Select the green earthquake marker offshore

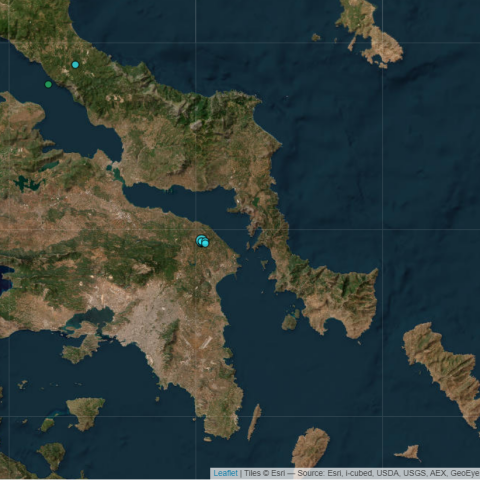pos(48,84)
